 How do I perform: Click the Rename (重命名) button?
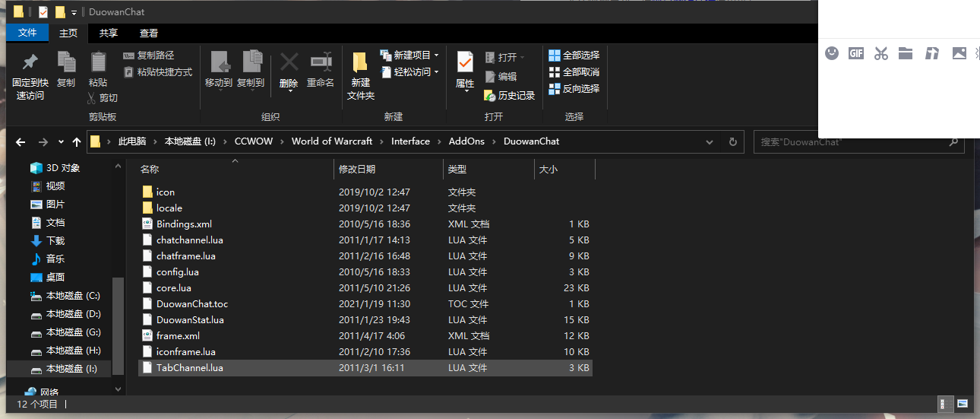pyautogui.click(x=321, y=69)
